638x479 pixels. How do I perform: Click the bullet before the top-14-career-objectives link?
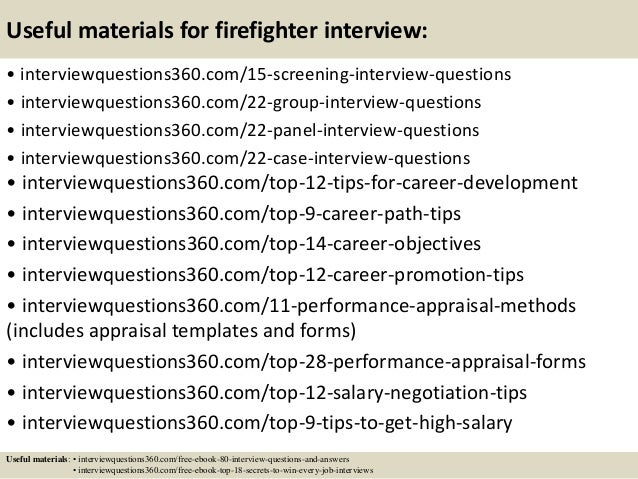pyautogui.click(x=11, y=245)
